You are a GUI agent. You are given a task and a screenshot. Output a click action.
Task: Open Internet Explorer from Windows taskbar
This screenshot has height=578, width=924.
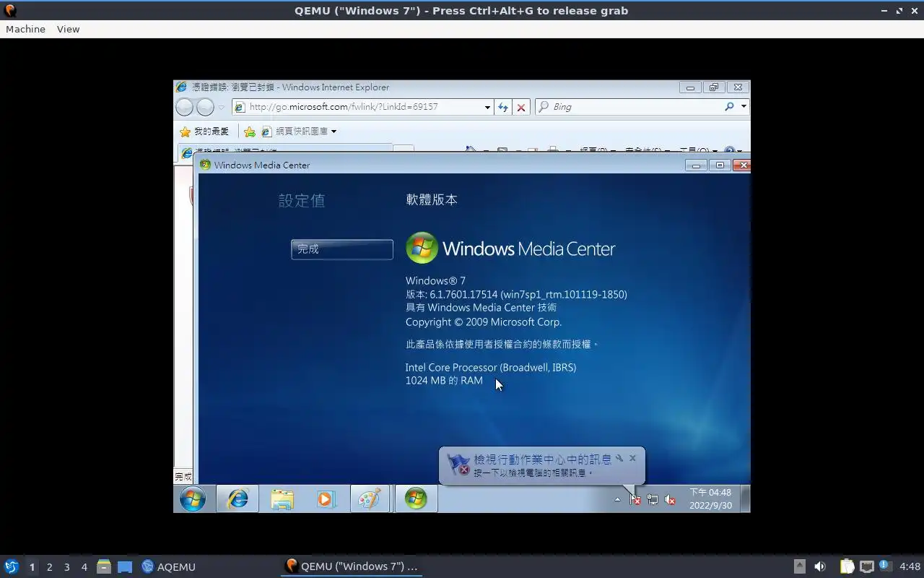click(237, 499)
